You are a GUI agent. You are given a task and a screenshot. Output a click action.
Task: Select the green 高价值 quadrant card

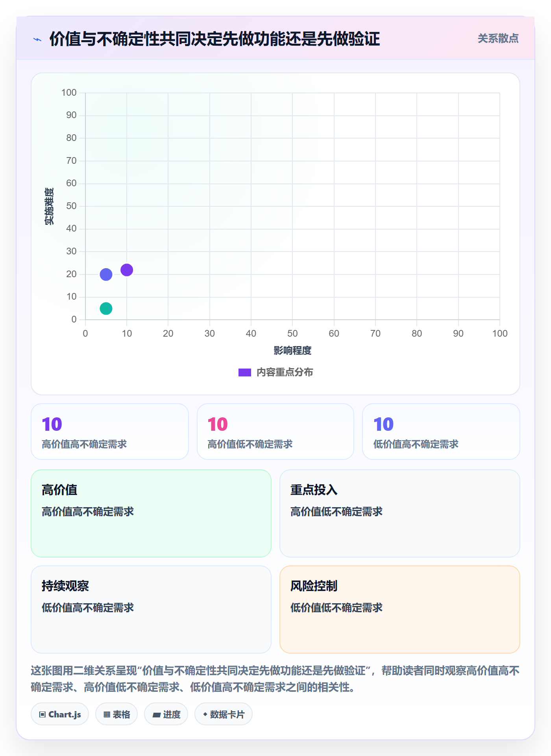pos(151,513)
